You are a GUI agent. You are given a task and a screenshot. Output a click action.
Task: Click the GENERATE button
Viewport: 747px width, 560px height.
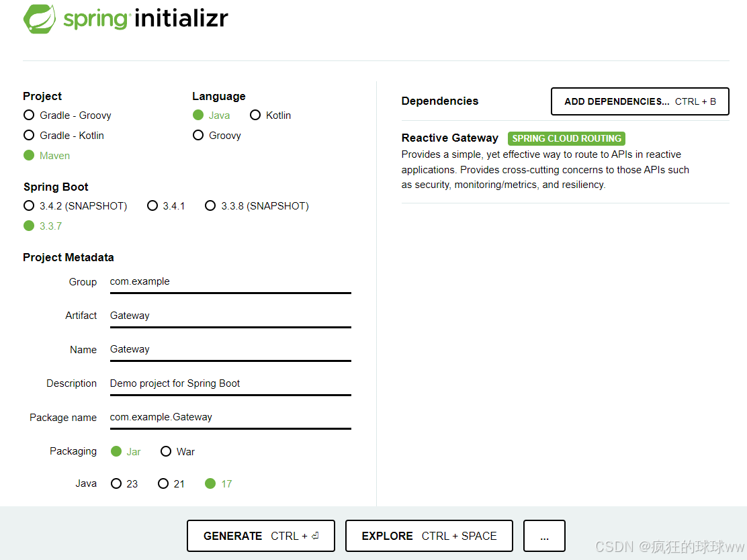point(261,536)
